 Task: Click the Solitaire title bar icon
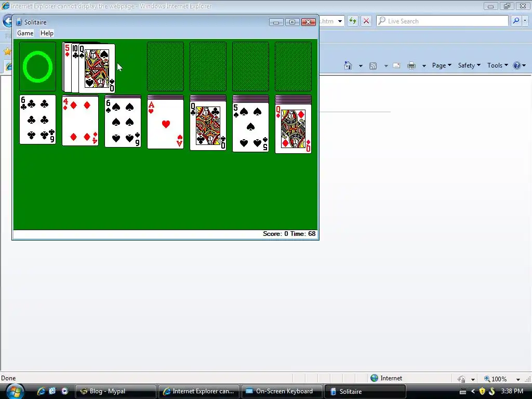19,22
